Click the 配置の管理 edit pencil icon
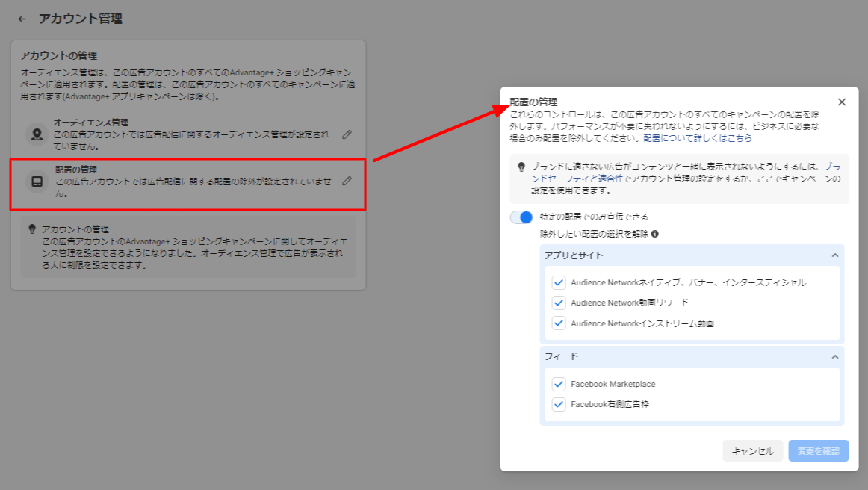 (x=347, y=181)
